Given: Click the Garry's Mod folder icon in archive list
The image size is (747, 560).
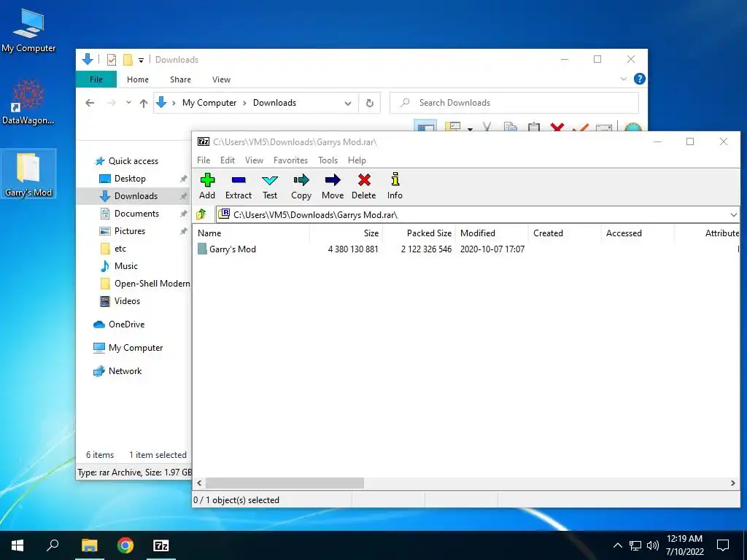Looking at the screenshot, I should point(202,249).
